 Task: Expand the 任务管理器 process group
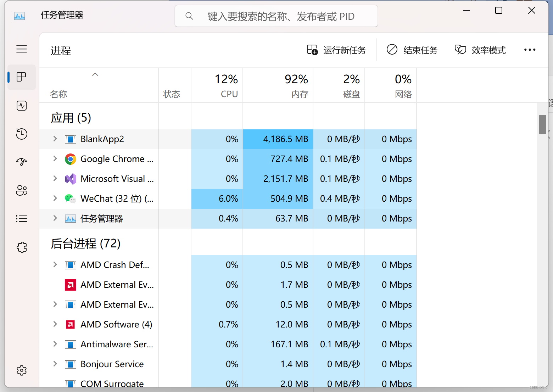(x=55, y=218)
